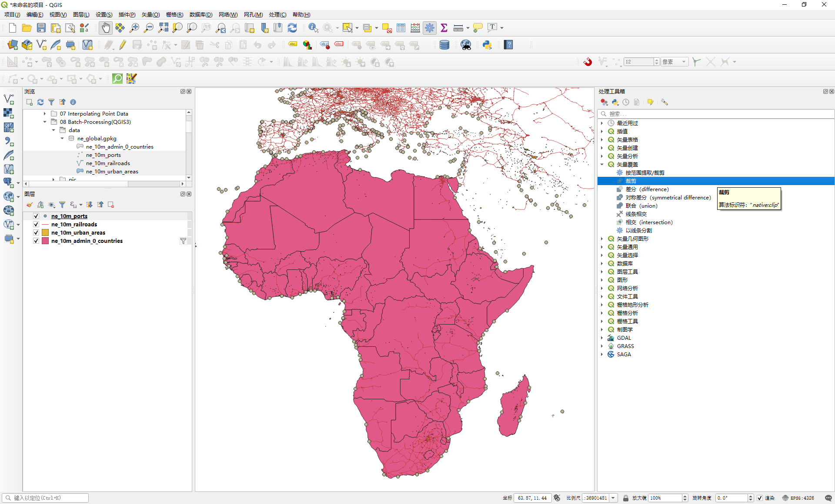
Task: Activate the Identify Features tool
Action: click(x=313, y=27)
